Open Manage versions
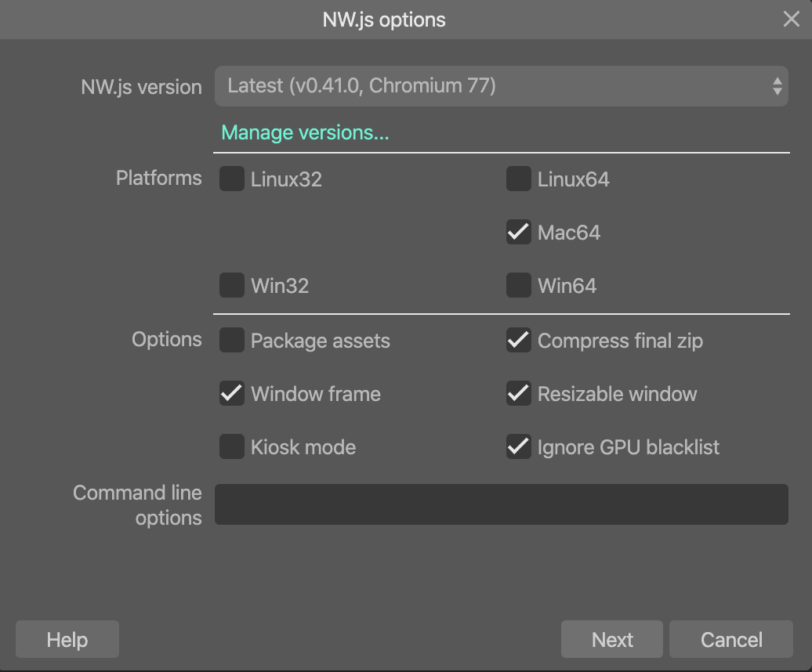812x672 pixels. pos(306,132)
